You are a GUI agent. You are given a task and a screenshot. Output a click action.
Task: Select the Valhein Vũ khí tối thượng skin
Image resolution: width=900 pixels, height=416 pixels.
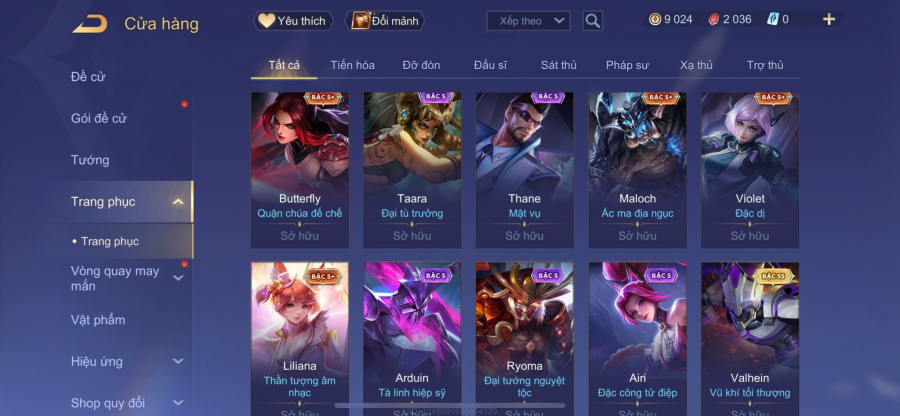tap(750, 339)
